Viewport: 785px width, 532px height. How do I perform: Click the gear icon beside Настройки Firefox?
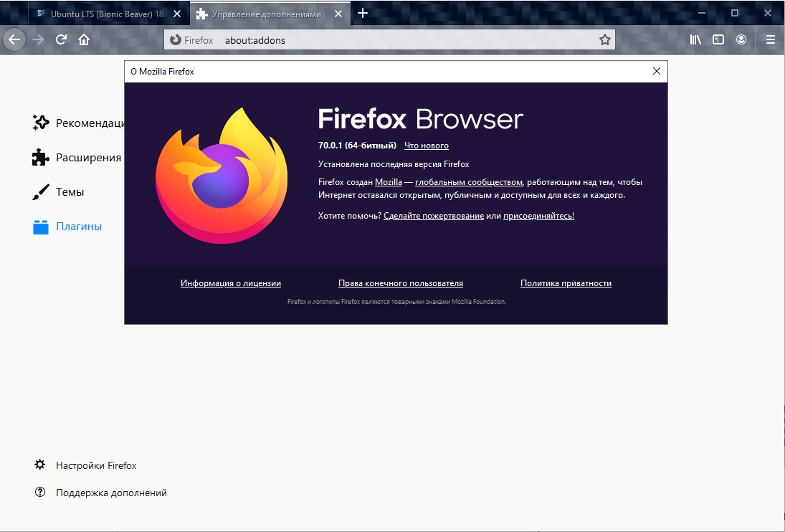pos(40,465)
